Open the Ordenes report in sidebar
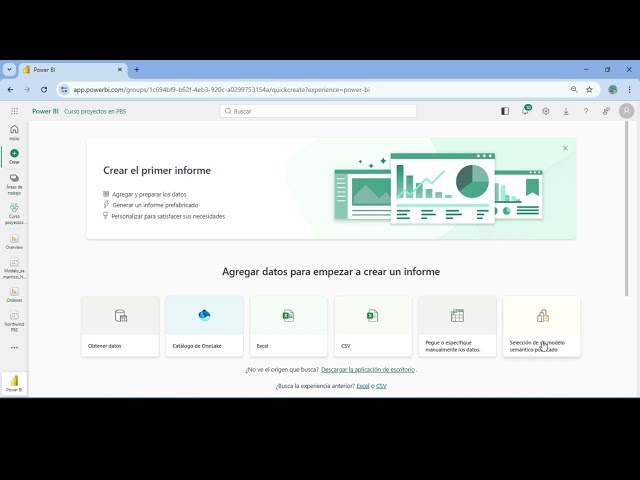 pos(14,295)
